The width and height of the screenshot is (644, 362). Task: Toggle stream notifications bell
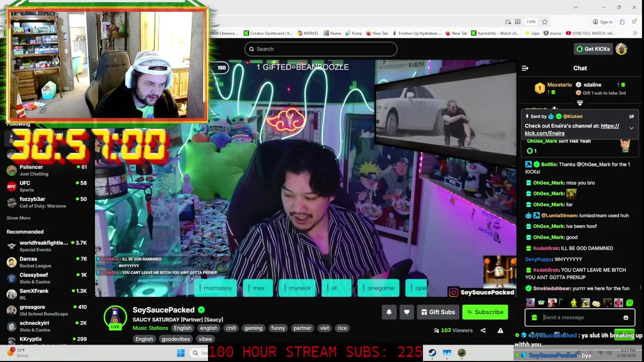pyautogui.click(x=389, y=312)
